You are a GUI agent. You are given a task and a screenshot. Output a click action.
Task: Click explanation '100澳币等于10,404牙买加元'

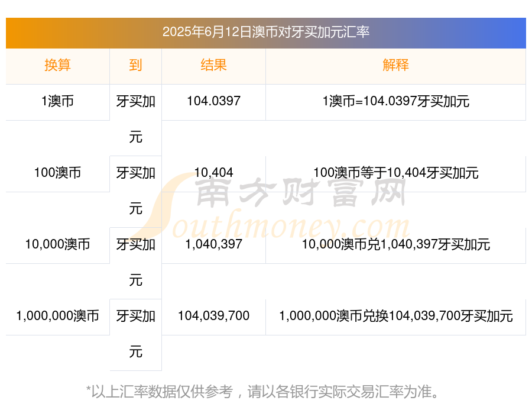point(395,173)
